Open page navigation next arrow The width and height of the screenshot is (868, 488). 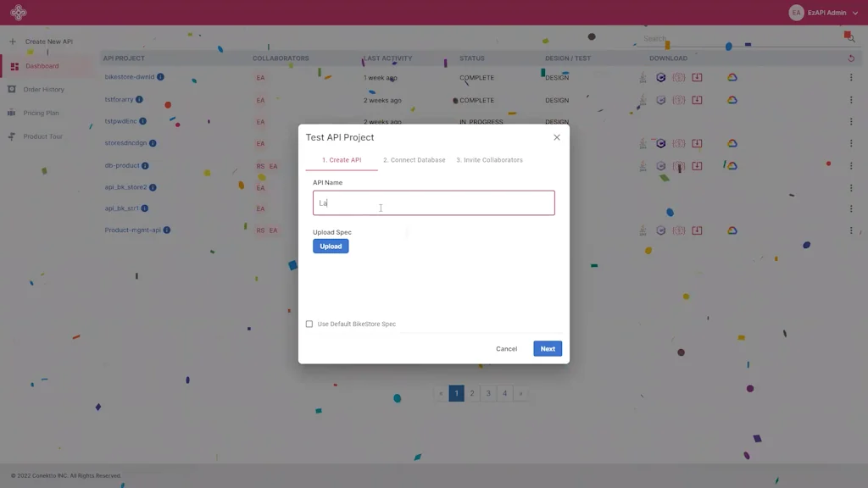pos(520,393)
